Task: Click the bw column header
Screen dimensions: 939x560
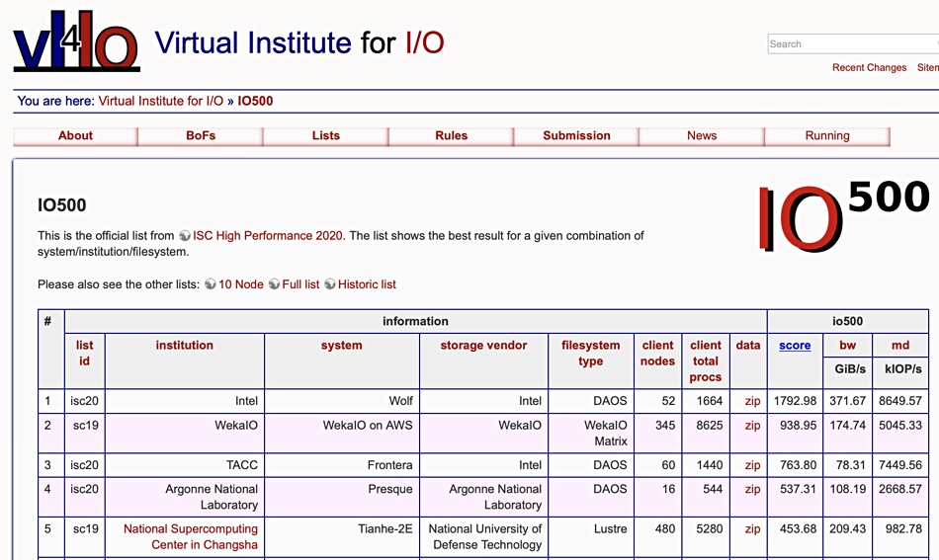Action: pos(847,346)
